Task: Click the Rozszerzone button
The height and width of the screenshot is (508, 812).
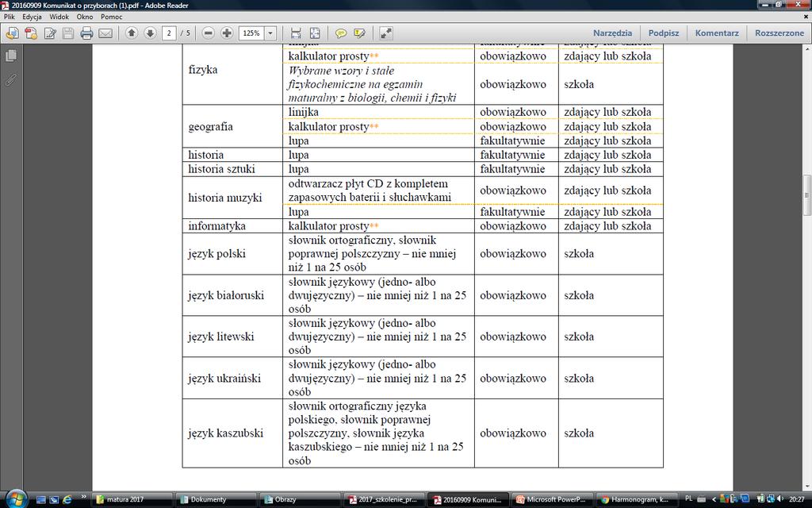Action: (x=779, y=33)
